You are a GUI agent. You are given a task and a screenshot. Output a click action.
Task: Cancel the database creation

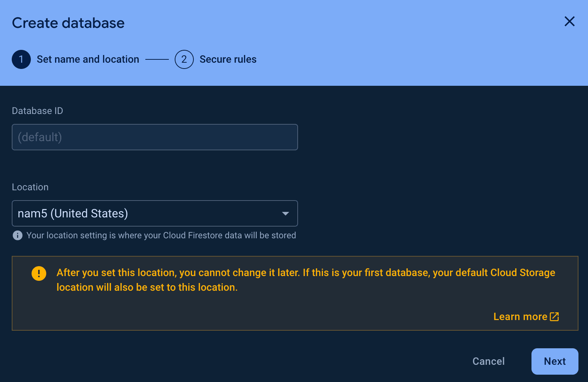point(488,361)
